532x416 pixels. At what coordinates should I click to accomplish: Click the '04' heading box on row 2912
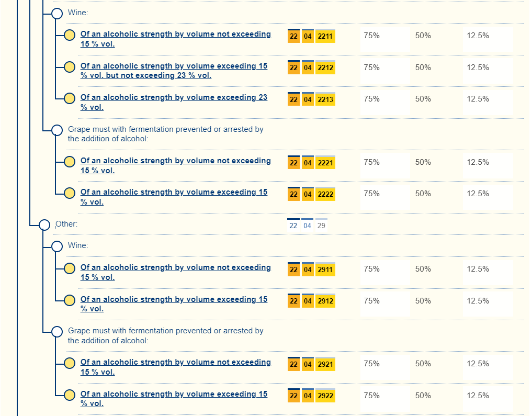click(x=308, y=301)
